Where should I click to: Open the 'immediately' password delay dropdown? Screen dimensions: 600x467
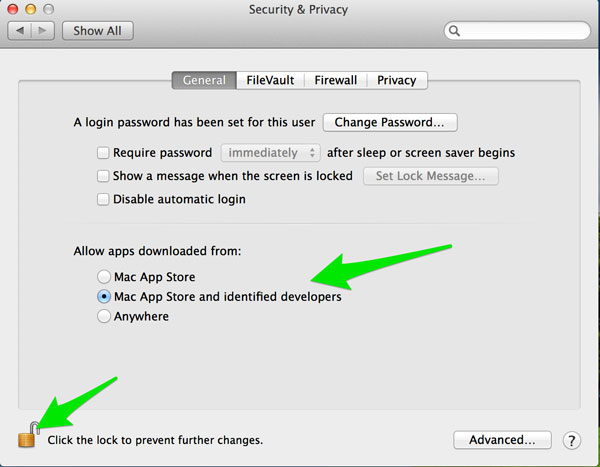(269, 153)
